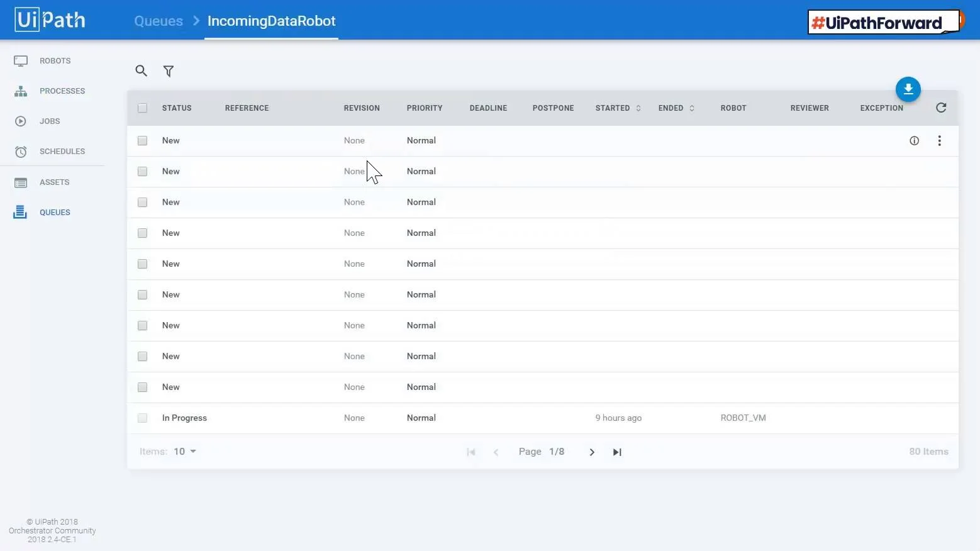Image resolution: width=980 pixels, height=551 pixels.
Task: Click the ROBOT column header
Action: point(733,108)
